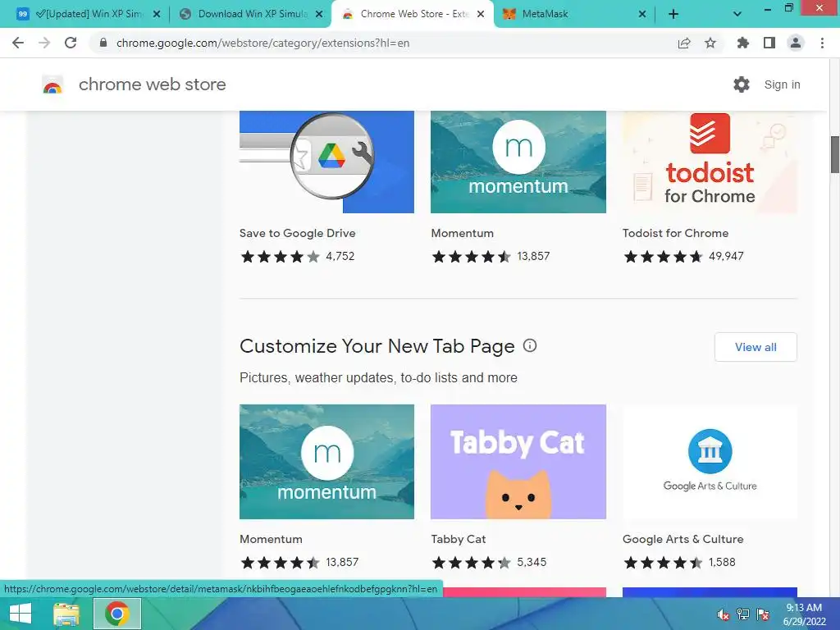This screenshot has width=840, height=630.
Task: Open the Windows Start button
Action: coord(21,614)
